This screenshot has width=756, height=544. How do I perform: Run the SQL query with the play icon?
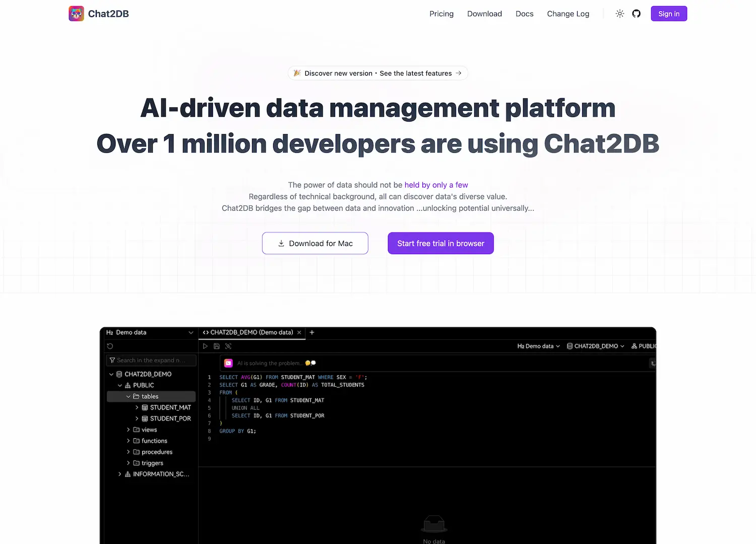click(205, 346)
